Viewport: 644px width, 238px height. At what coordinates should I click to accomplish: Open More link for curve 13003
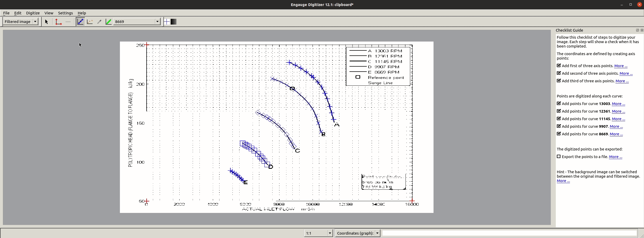pos(618,104)
